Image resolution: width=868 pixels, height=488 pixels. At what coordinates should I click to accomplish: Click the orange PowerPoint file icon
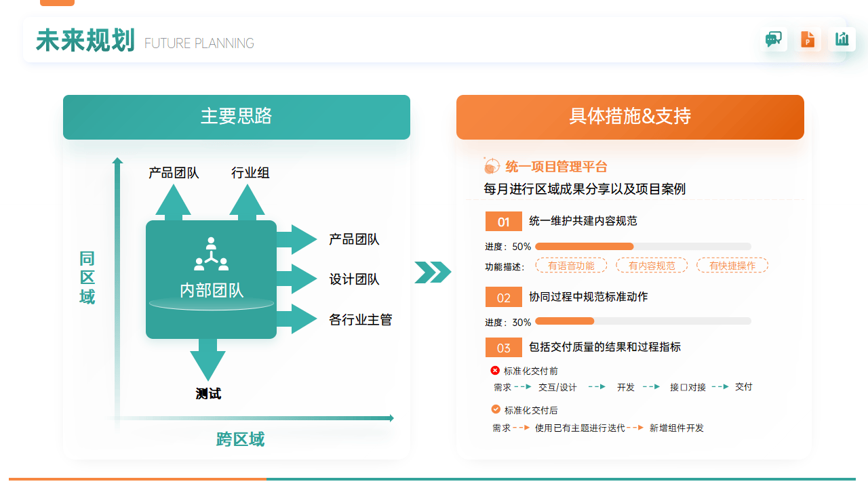coord(808,39)
